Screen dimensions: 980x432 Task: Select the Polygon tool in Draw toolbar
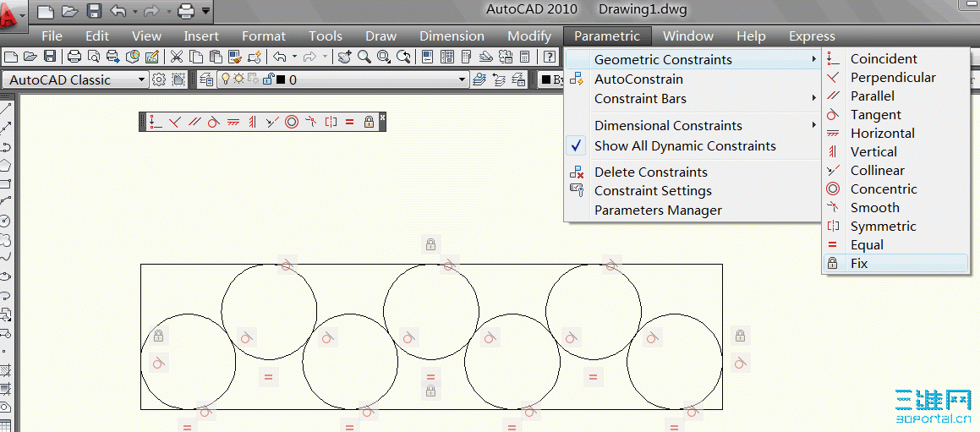(6, 166)
